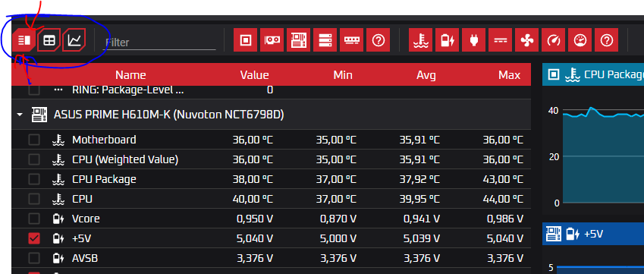Image resolution: width=644 pixels, height=274 pixels.
Task: Toggle the power plug sensor filter
Action: [x=473, y=39]
